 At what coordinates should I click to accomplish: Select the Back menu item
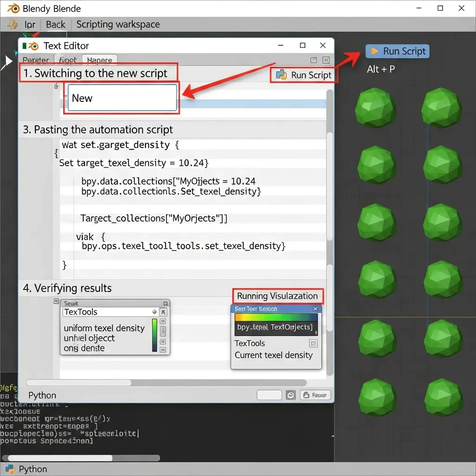pos(55,25)
